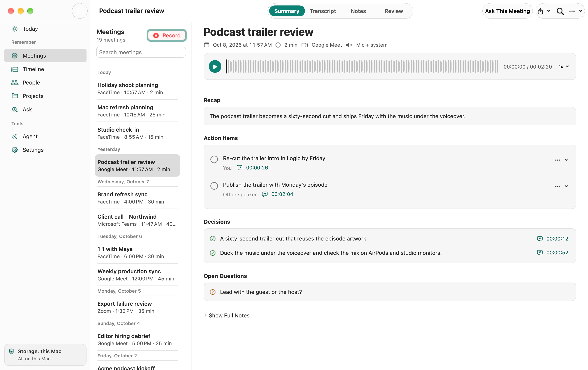This screenshot has width=588, height=370.
Task: Select the Summary tab
Action: [287, 11]
